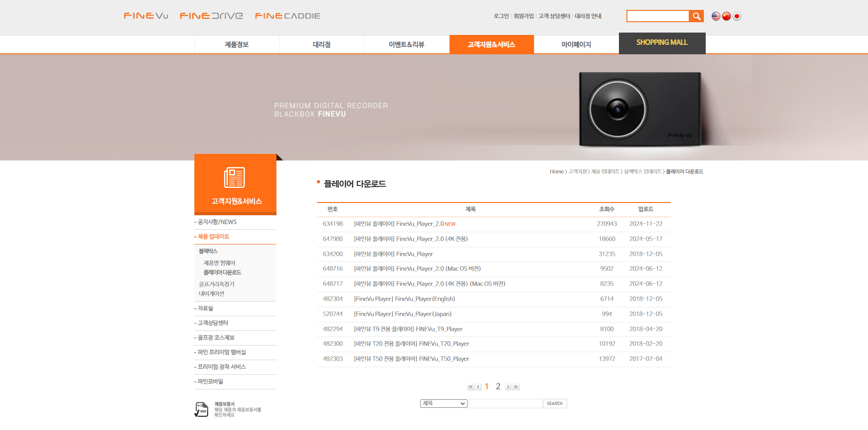Go to page 2 of list
This screenshot has width=868, height=430.
tap(498, 387)
